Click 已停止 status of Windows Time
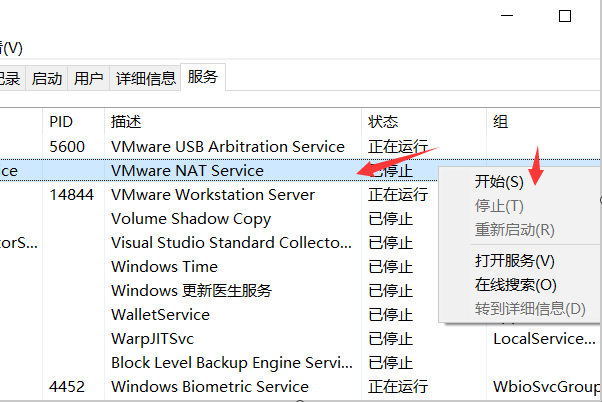Viewport: 602px width, 402px height. click(390, 267)
